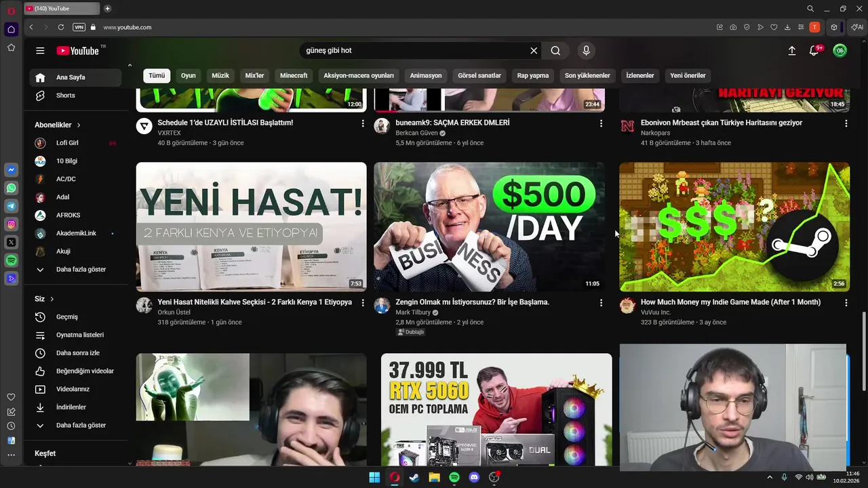Select the Son yüklenenler filter chip

point(587,76)
